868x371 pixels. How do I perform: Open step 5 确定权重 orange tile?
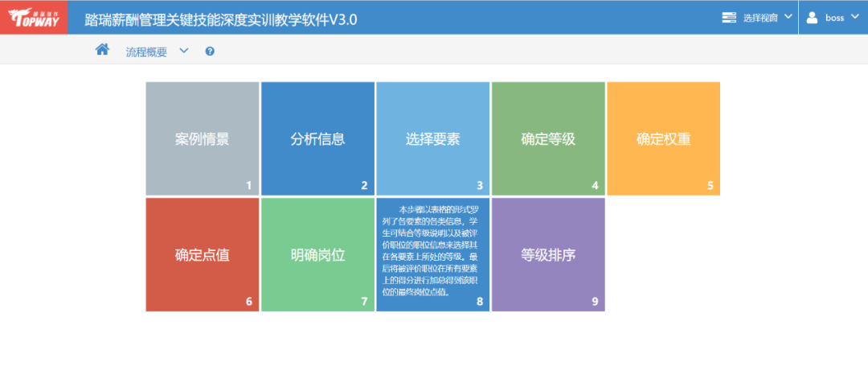point(663,138)
